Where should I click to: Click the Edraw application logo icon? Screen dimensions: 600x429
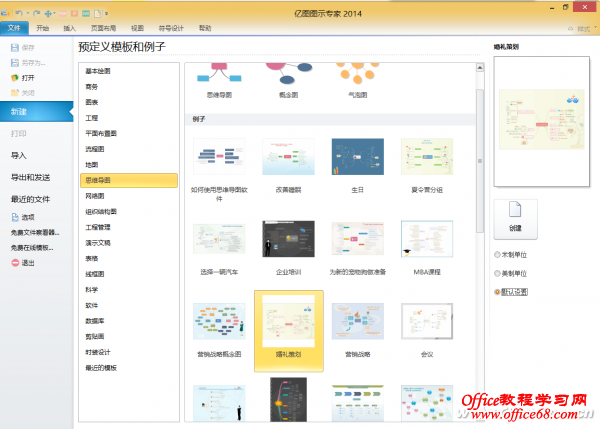5,13
